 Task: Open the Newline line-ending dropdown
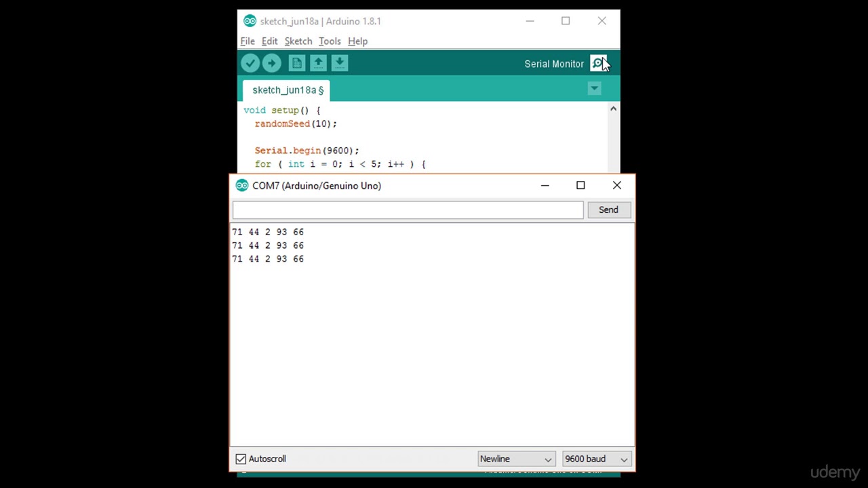[516, 459]
